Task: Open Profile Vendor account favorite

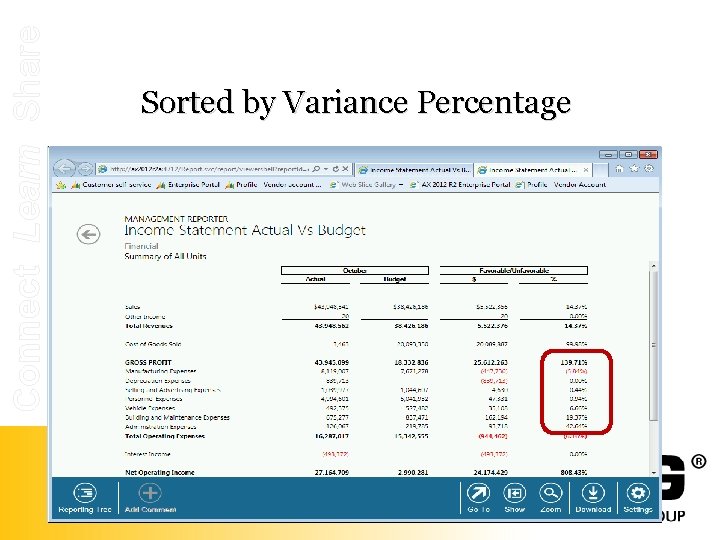Action: [x=274, y=185]
